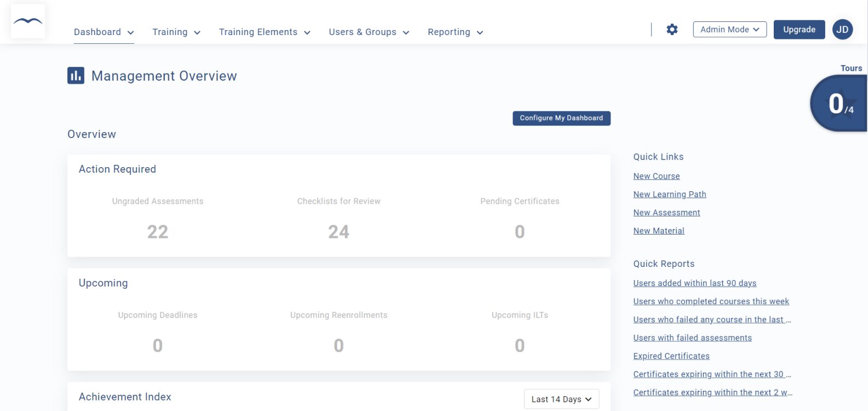Viewport: 868px width, 411px height.
Task: Open the Admin Mode dropdown
Action: (729, 30)
